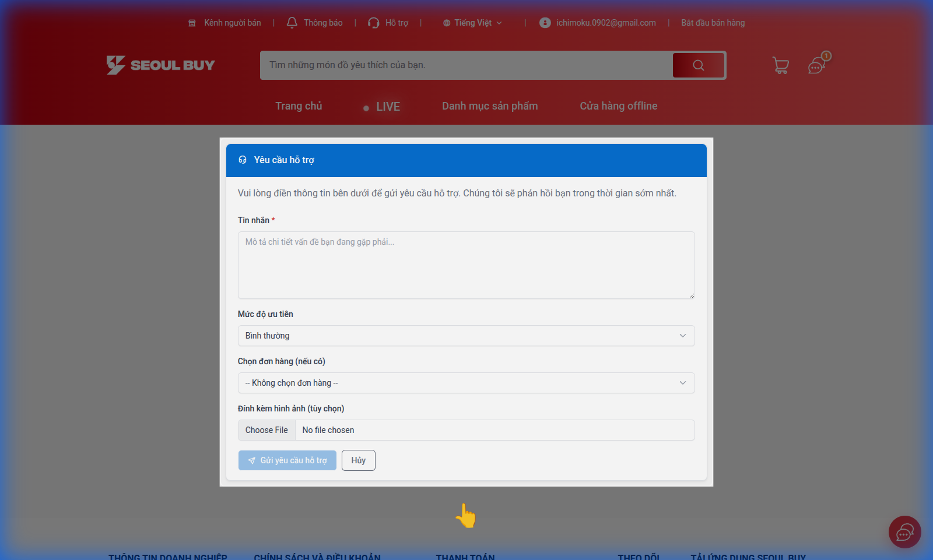
Task: Open the shopping cart icon
Action: point(780,65)
